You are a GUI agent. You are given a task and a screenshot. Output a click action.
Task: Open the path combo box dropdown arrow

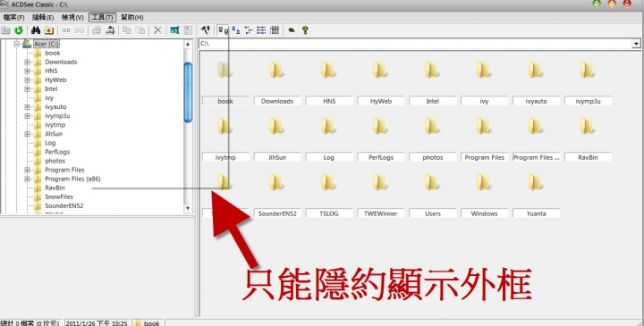coord(636,44)
